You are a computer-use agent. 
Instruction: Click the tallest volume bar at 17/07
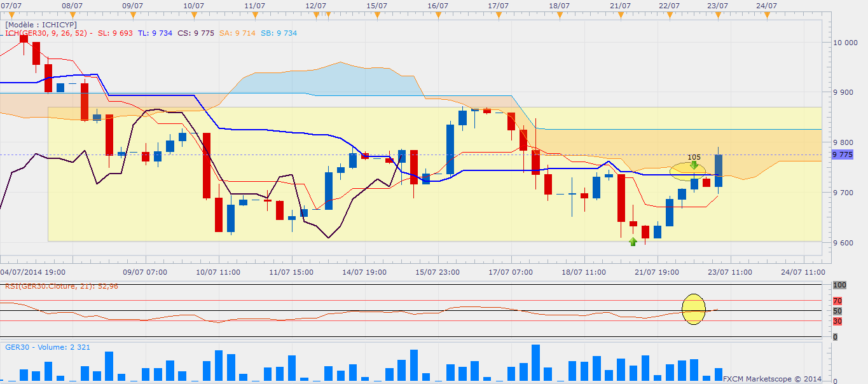(535, 363)
